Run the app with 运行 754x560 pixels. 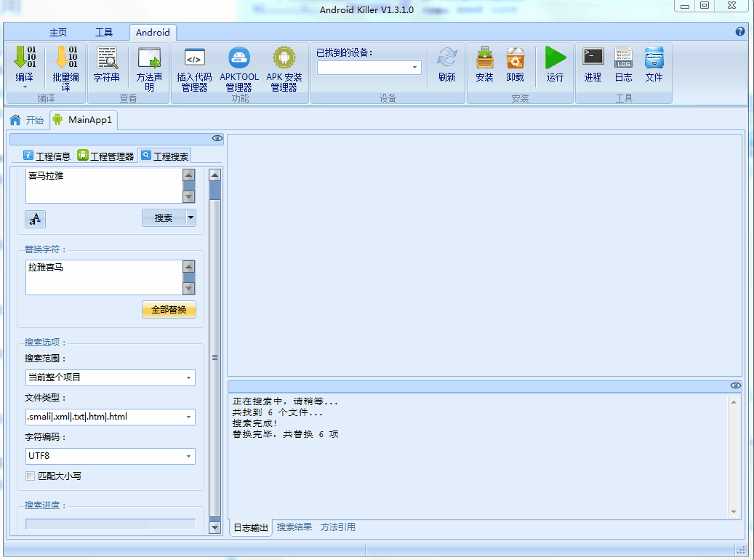555,64
